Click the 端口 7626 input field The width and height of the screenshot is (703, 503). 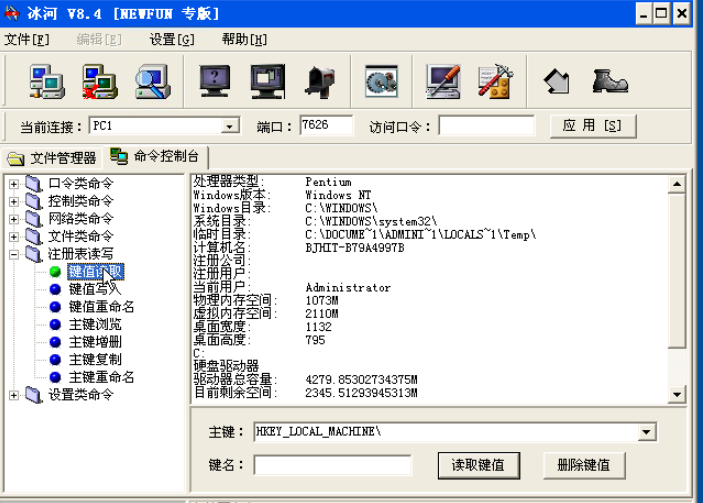[x=326, y=125]
